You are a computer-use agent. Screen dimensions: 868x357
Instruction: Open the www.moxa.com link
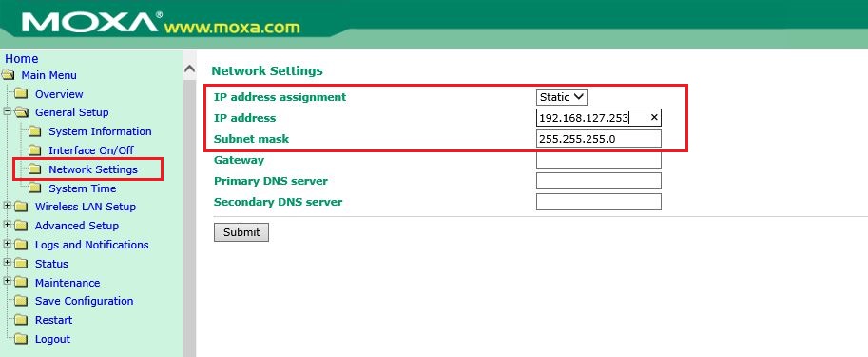click(231, 28)
